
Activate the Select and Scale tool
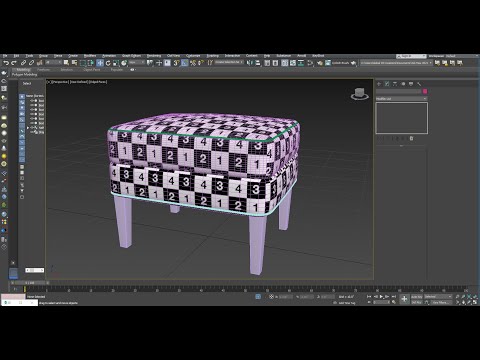click(x=116, y=63)
